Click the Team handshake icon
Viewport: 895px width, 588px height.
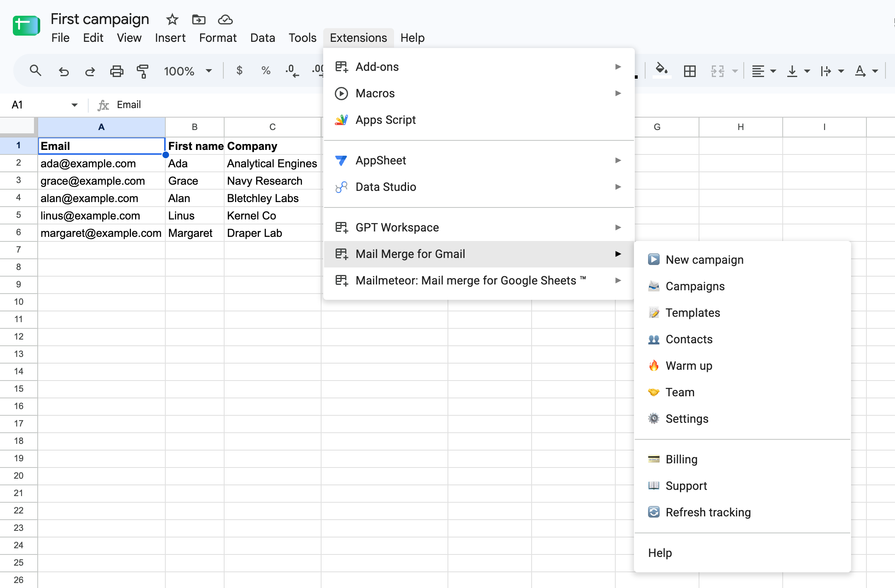[x=653, y=392]
